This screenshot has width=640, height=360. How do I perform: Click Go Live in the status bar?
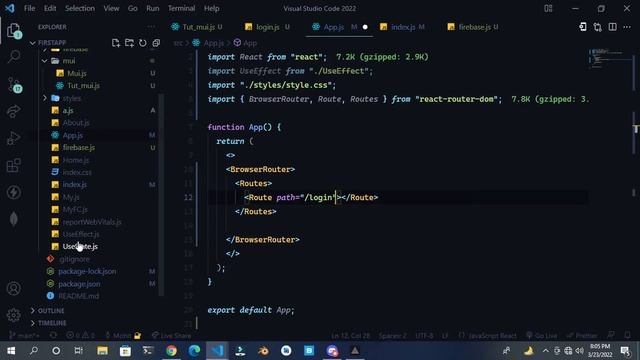coord(542,336)
